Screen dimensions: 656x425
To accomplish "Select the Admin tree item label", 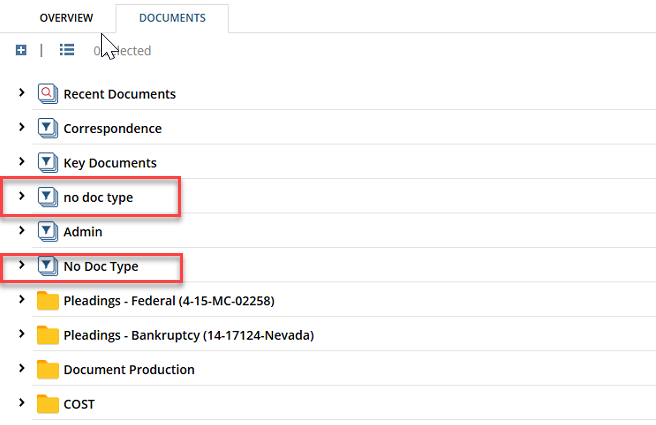I will 83,232.
